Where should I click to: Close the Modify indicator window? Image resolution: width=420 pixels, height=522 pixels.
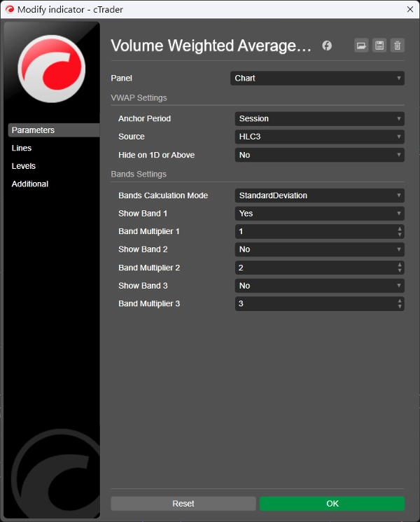point(409,9)
